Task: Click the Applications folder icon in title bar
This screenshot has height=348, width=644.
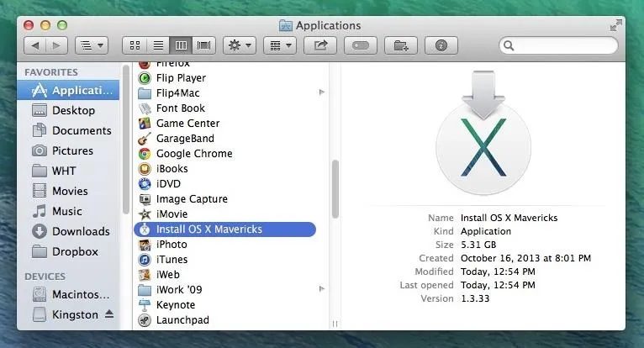Action: click(x=286, y=25)
